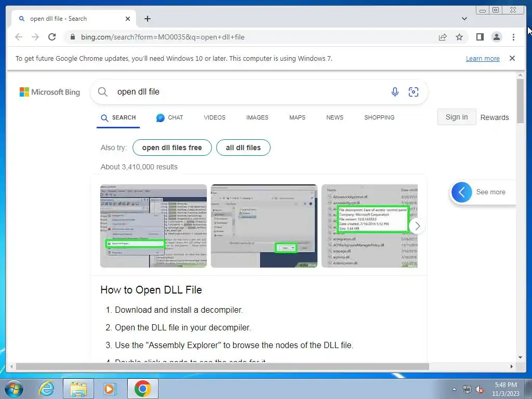This screenshot has width=532, height=399.
Task: Switch to the MAPS tab
Action: click(x=297, y=117)
